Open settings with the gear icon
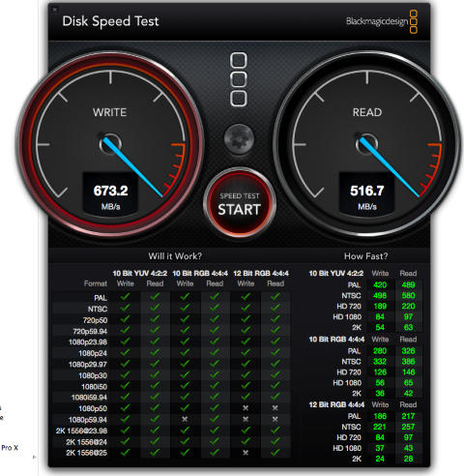Screen dimensions: 464x476 (x=239, y=139)
